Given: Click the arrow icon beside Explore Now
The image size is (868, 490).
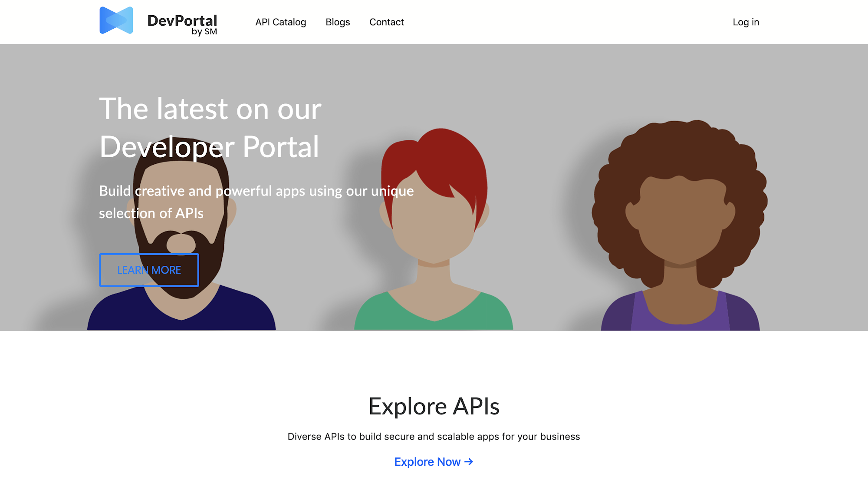Looking at the screenshot, I should pos(469,462).
